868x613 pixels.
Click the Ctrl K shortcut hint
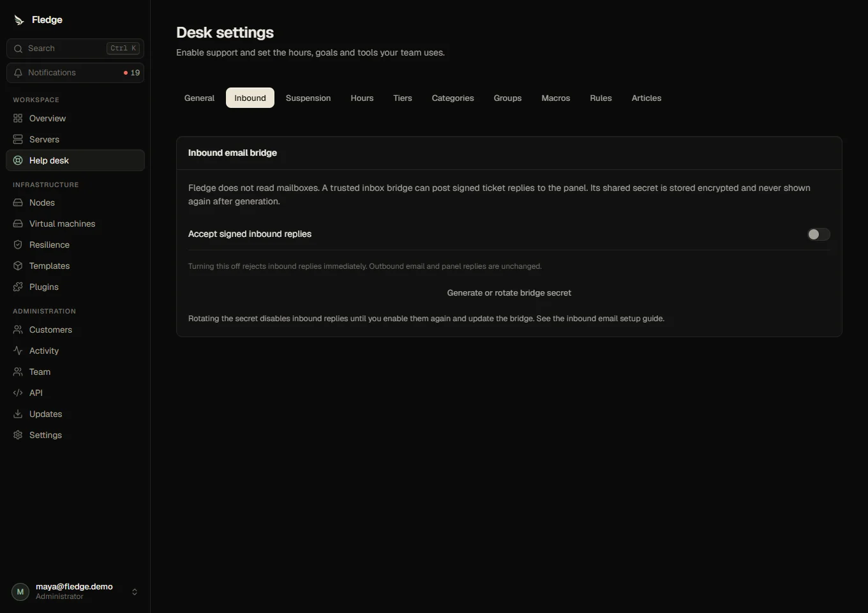coord(123,49)
